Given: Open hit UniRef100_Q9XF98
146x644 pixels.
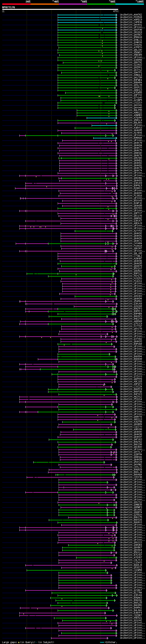Looking at the screenshot, I should point(131,30).
